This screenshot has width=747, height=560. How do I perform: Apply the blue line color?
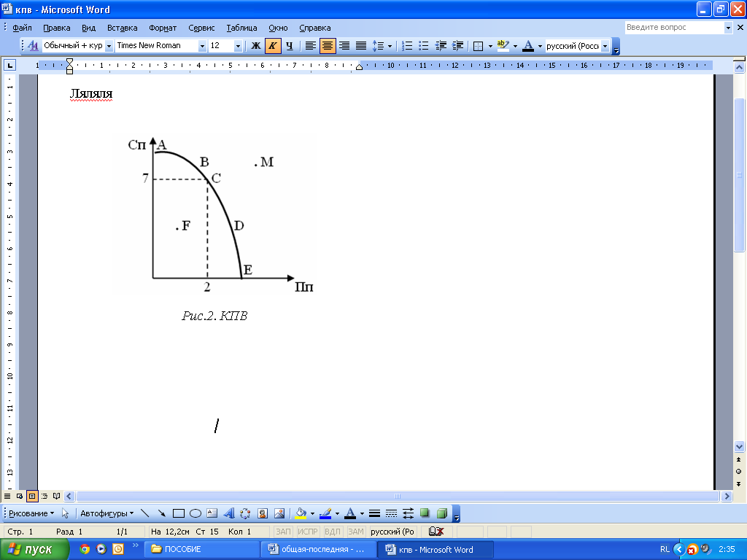click(x=325, y=513)
